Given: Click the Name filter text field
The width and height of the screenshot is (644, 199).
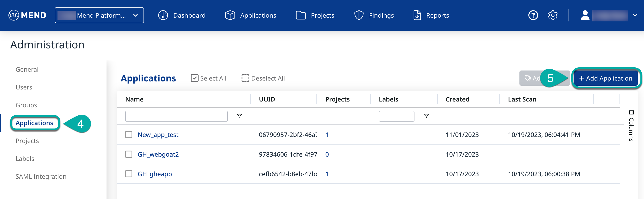Looking at the screenshot, I should (176, 116).
